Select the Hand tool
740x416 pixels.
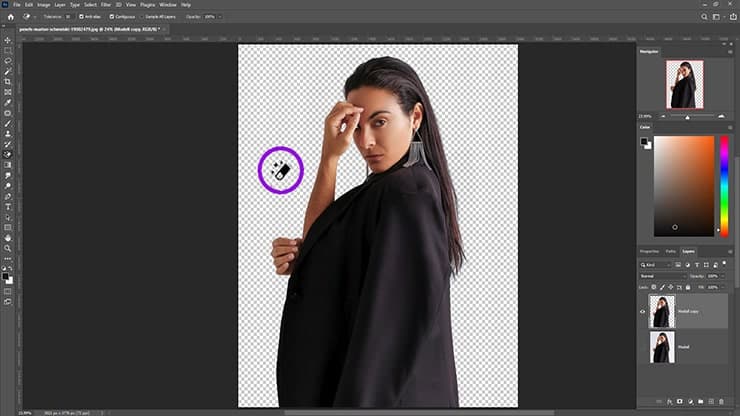pos(8,238)
